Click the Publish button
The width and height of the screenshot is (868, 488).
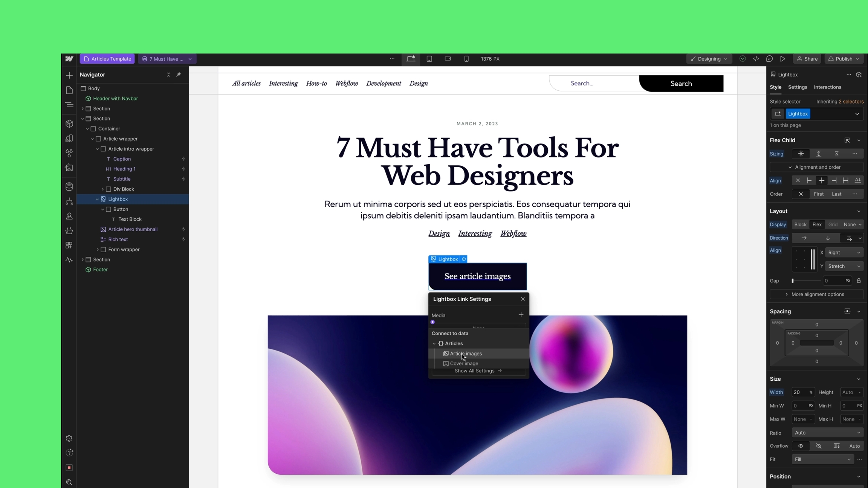pyautogui.click(x=844, y=59)
